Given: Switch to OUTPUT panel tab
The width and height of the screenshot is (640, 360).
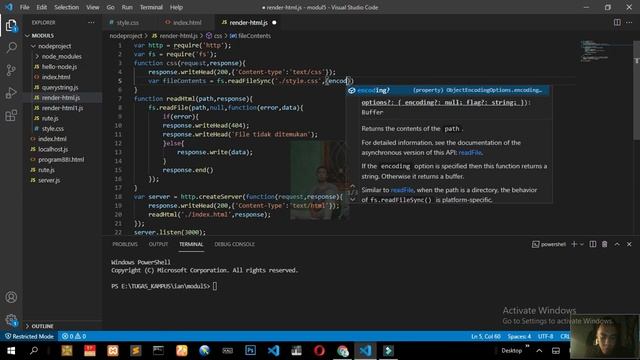Looking at the screenshot, I should tap(158, 244).
